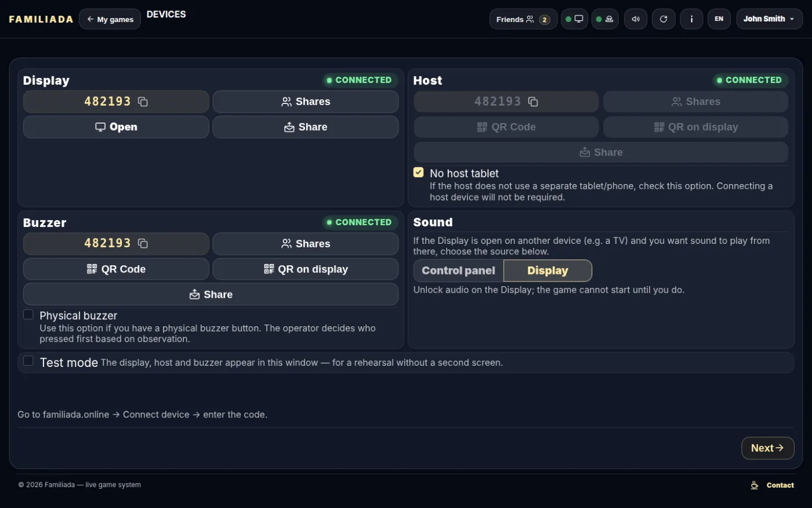The width and height of the screenshot is (812, 508).
Task: Open Shares in the Buzzer panel
Action: [306, 244]
